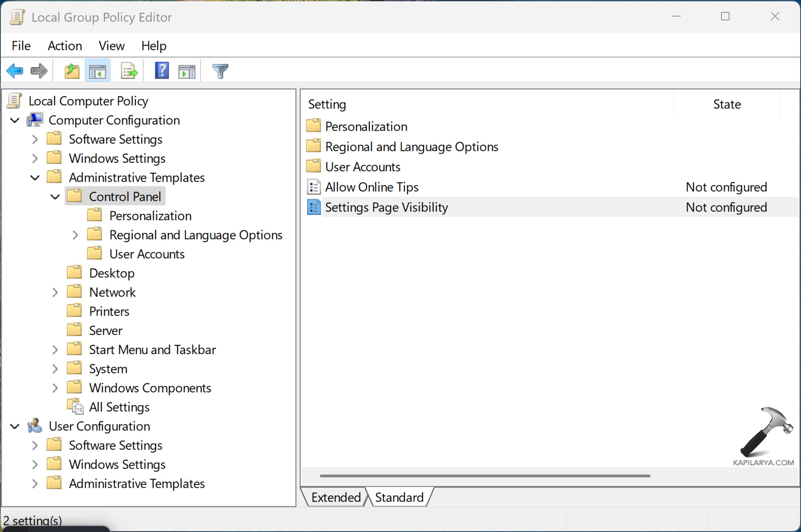Switch to the Extended tab

pos(335,497)
